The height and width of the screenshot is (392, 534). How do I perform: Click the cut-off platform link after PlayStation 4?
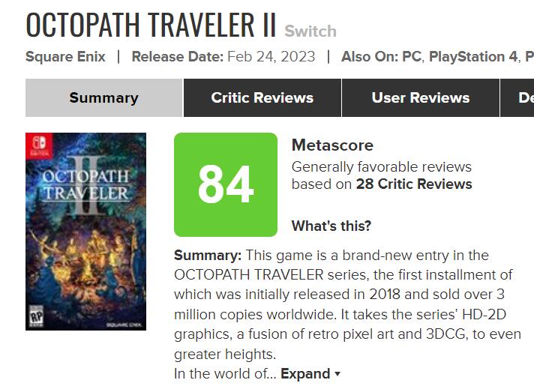point(529,57)
